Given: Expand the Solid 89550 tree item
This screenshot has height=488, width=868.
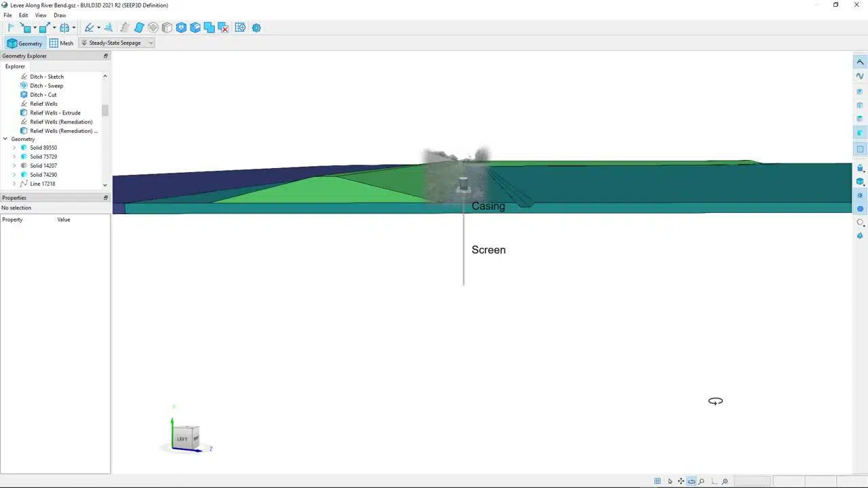Looking at the screenshot, I should click(x=16, y=147).
